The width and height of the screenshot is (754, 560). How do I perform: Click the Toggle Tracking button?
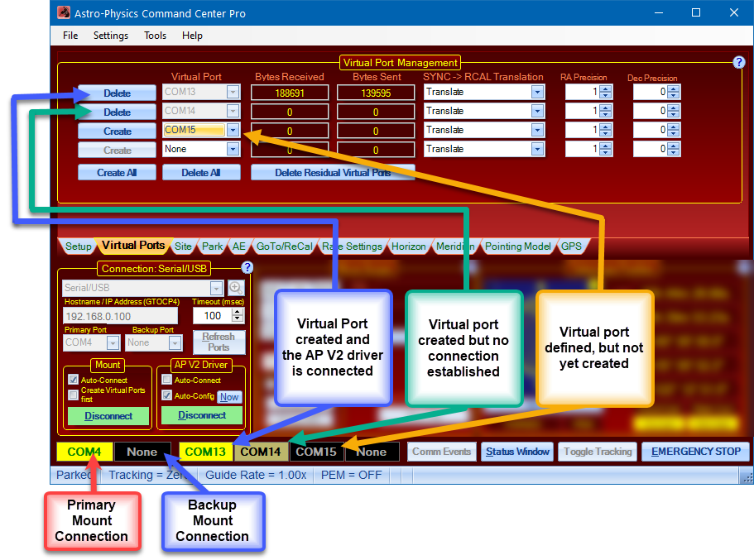(598, 452)
